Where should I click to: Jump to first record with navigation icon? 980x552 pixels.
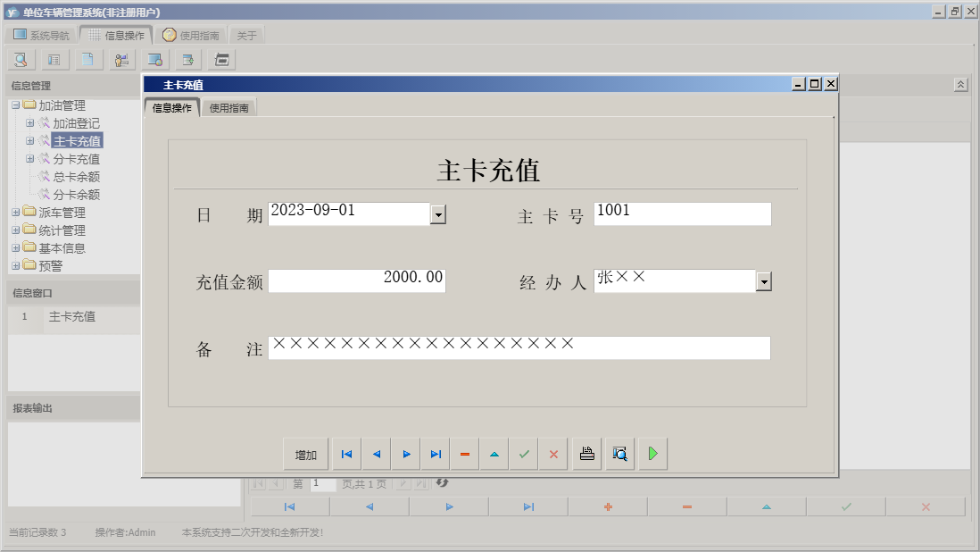346,454
